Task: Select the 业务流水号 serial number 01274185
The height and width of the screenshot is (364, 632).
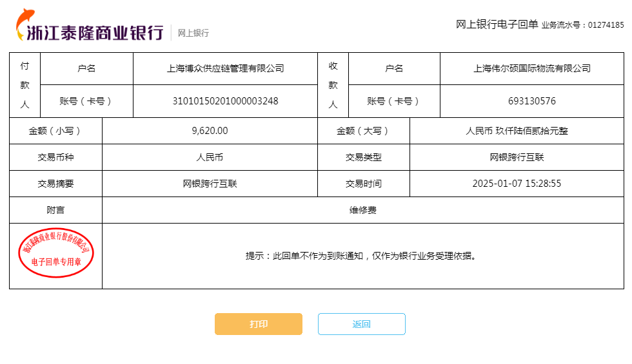Action: point(606,25)
